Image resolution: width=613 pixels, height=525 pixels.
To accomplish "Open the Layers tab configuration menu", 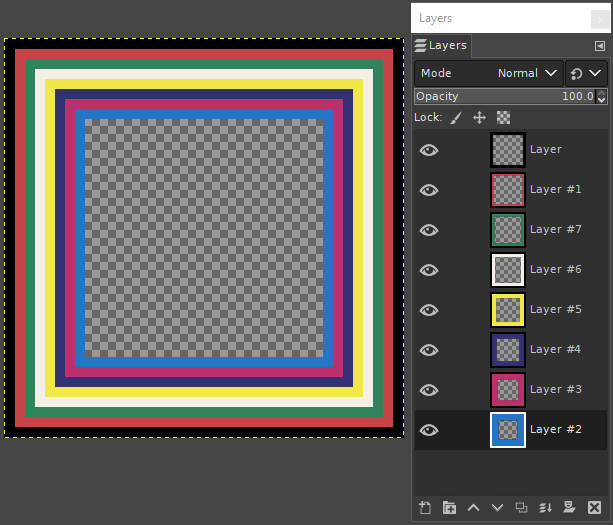I will 599,46.
